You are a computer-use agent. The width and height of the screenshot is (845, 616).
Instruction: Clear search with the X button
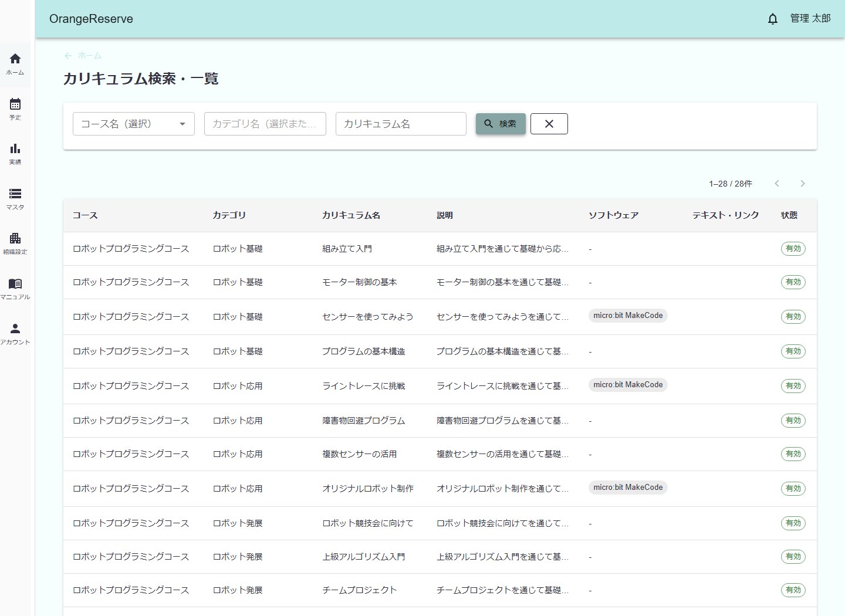[x=549, y=124]
